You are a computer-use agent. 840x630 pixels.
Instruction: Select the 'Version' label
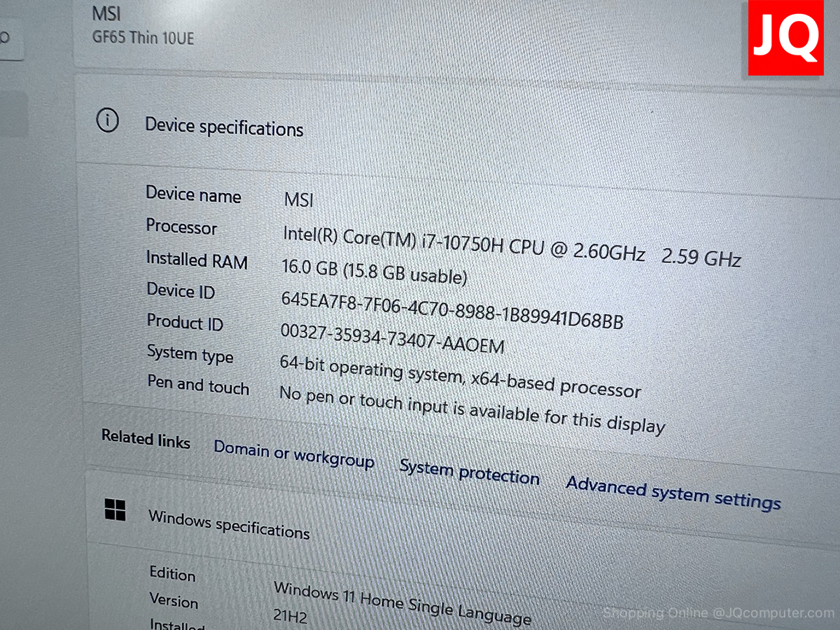(x=174, y=600)
